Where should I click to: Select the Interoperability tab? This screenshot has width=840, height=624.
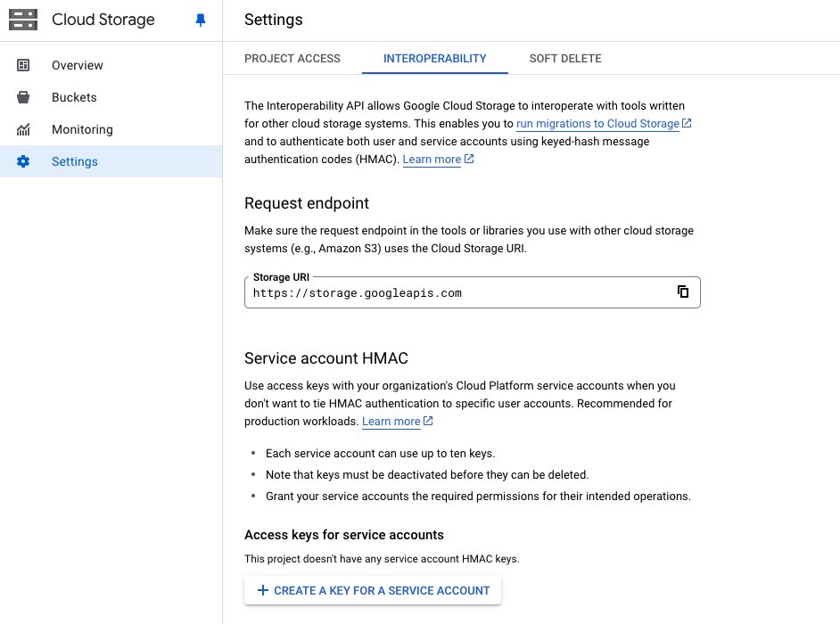pyautogui.click(x=435, y=58)
